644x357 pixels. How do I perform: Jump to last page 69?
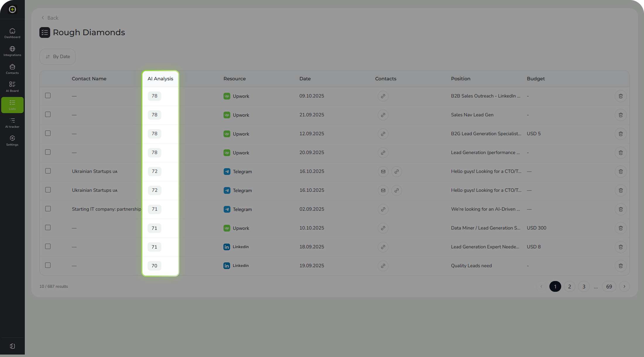(609, 286)
